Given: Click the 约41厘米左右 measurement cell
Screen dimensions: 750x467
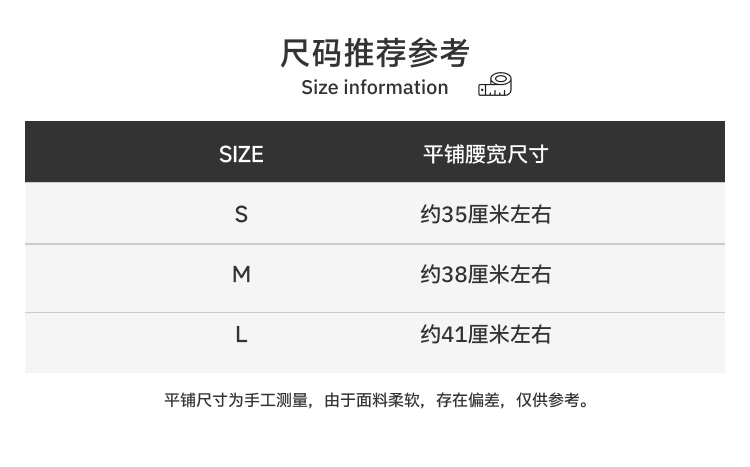Looking at the screenshot, I should click(x=485, y=334).
